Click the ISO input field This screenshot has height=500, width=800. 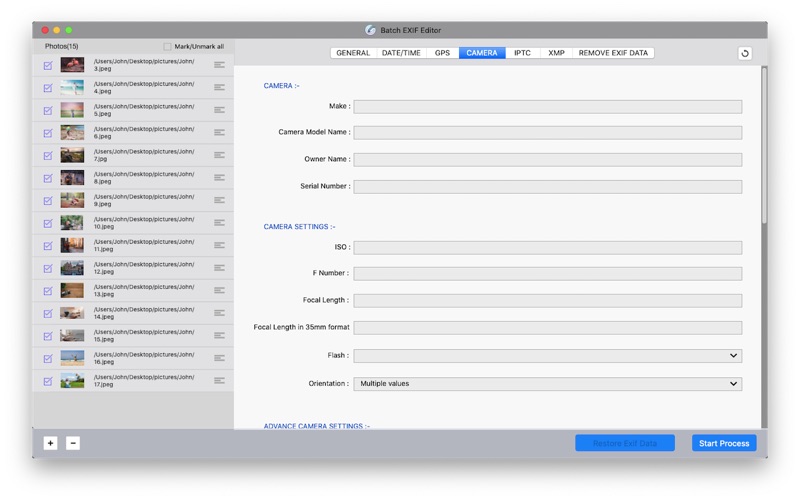click(547, 247)
